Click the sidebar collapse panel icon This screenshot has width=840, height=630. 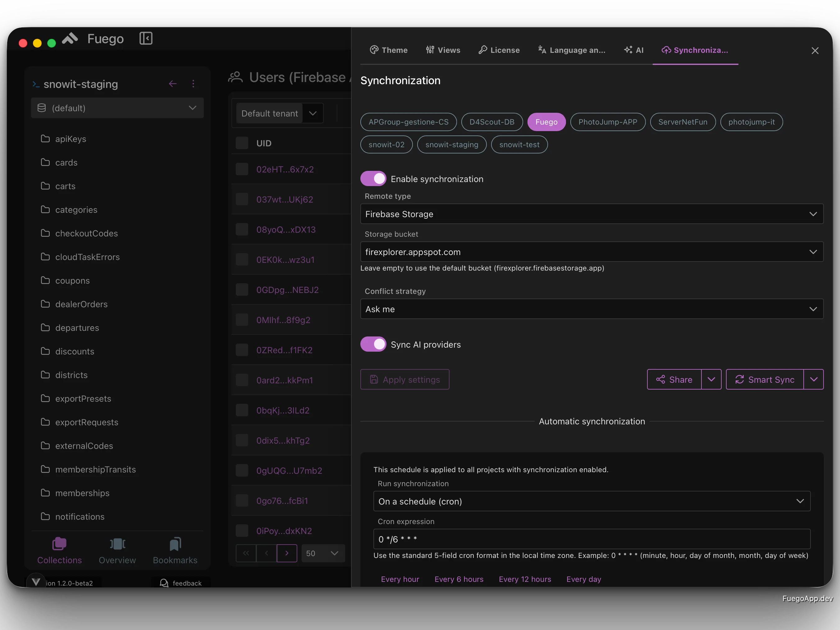(x=146, y=38)
